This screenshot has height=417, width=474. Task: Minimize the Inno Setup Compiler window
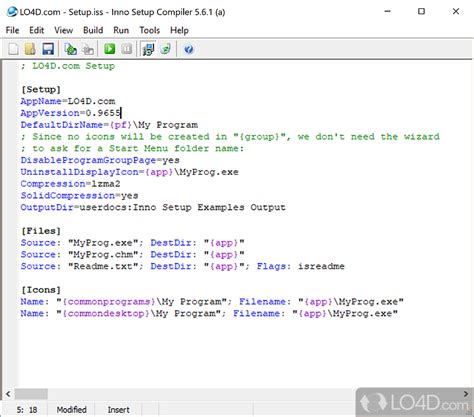tap(388, 12)
